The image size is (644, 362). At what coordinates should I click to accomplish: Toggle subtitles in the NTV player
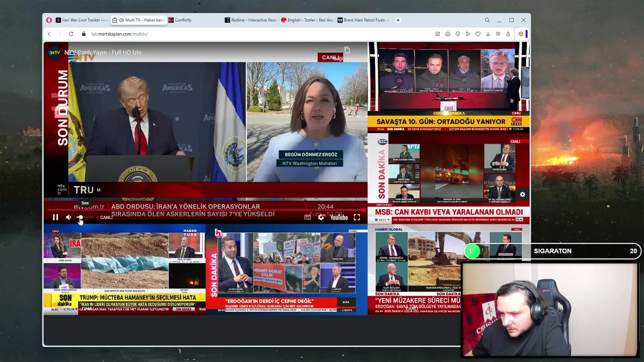307,217
